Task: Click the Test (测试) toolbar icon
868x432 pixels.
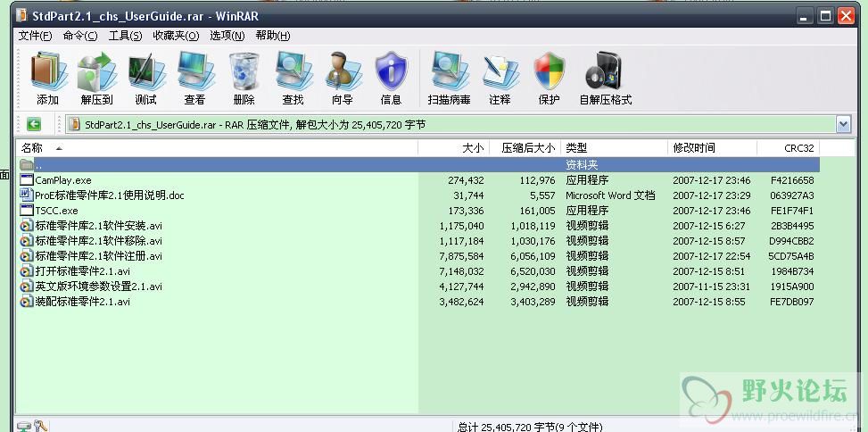Action: click(146, 71)
